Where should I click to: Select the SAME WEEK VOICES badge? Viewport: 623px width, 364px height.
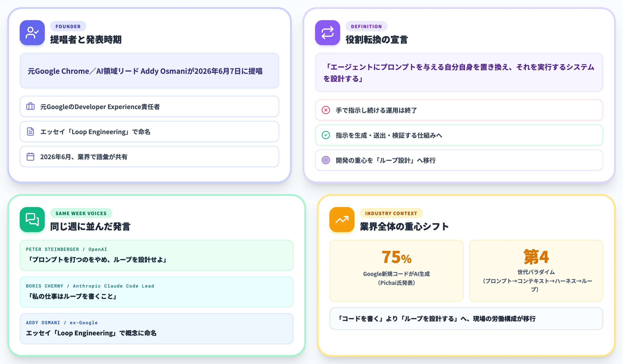point(81,213)
